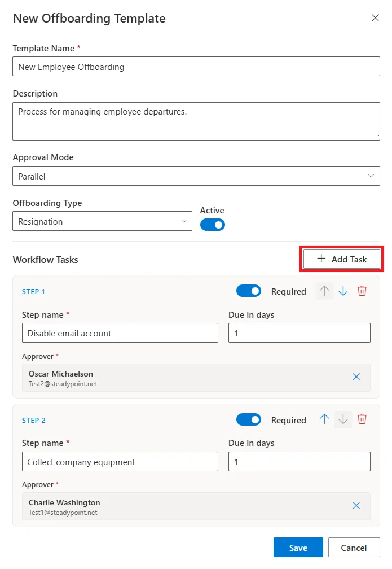Delete Step 2 using trash icon
This screenshot has height=569, width=392.
click(362, 419)
